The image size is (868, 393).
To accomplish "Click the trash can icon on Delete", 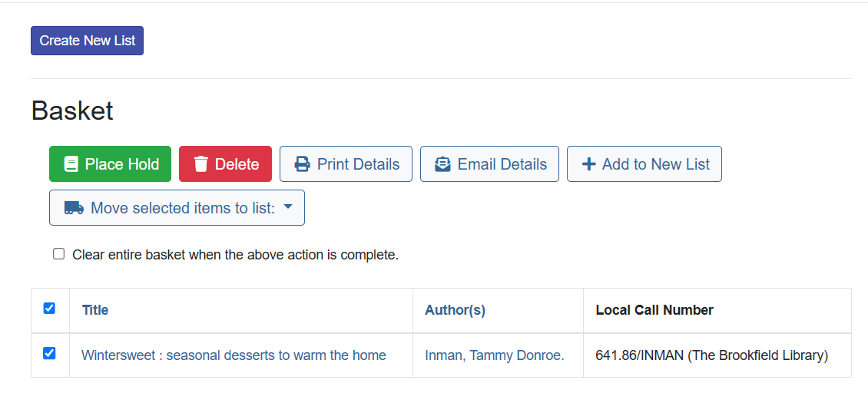I will pyautogui.click(x=201, y=164).
